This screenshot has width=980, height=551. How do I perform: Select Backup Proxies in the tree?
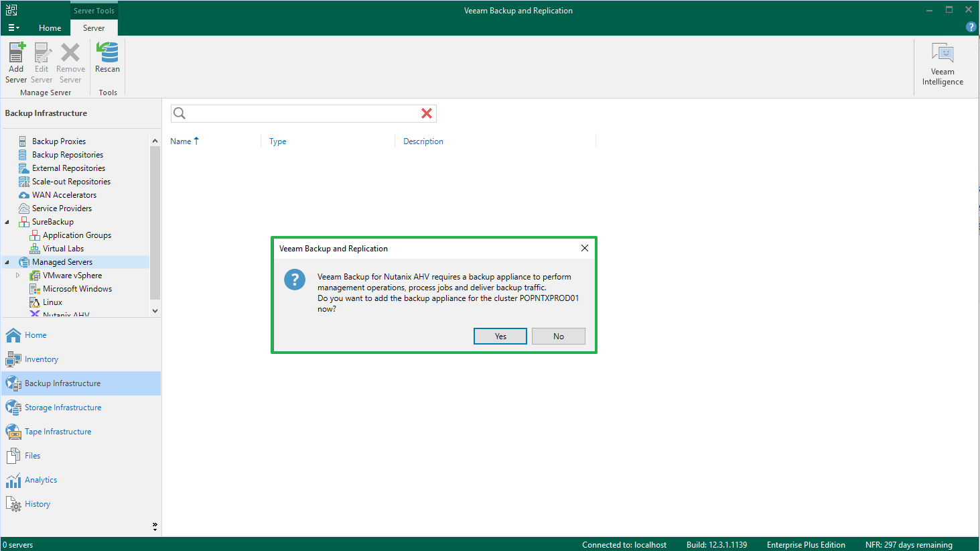tap(59, 141)
